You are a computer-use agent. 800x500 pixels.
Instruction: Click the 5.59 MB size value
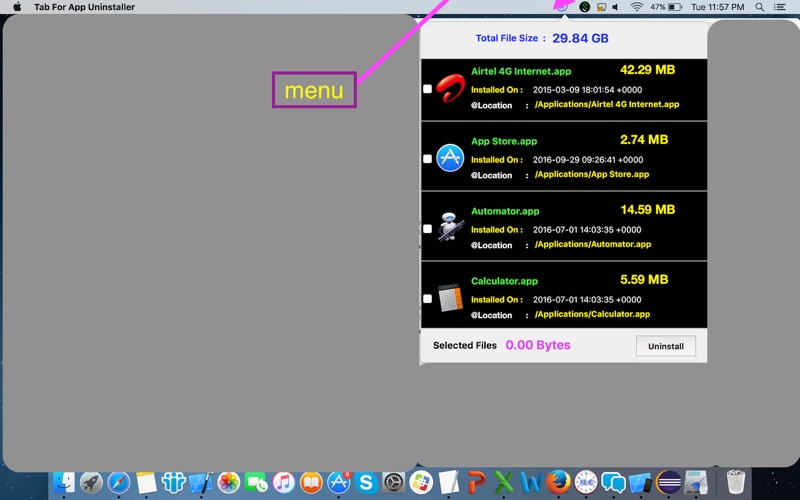[x=644, y=280]
